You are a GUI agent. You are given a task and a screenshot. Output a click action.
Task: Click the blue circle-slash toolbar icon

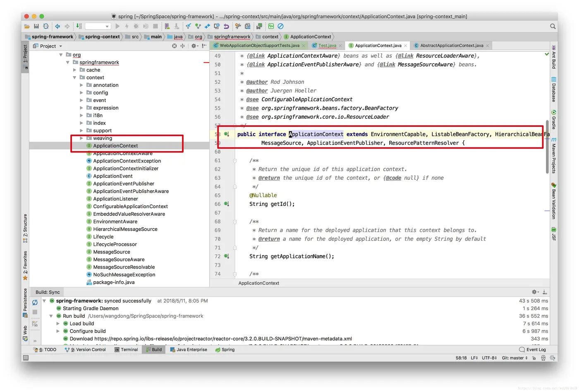pos(280,26)
